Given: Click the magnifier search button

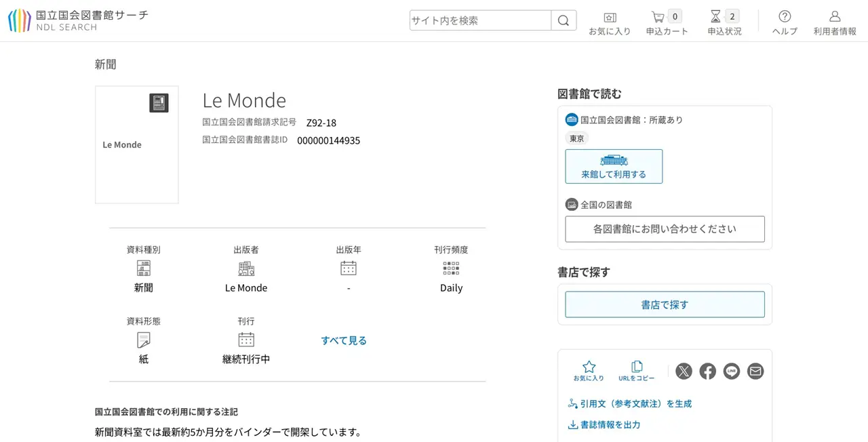Looking at the screenshot, I should 564,20.
